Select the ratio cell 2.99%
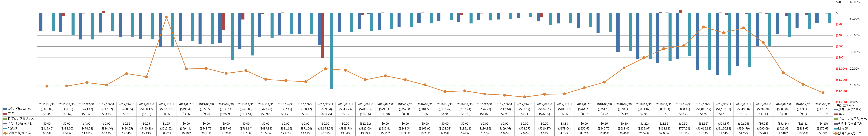 pos(524,133)
